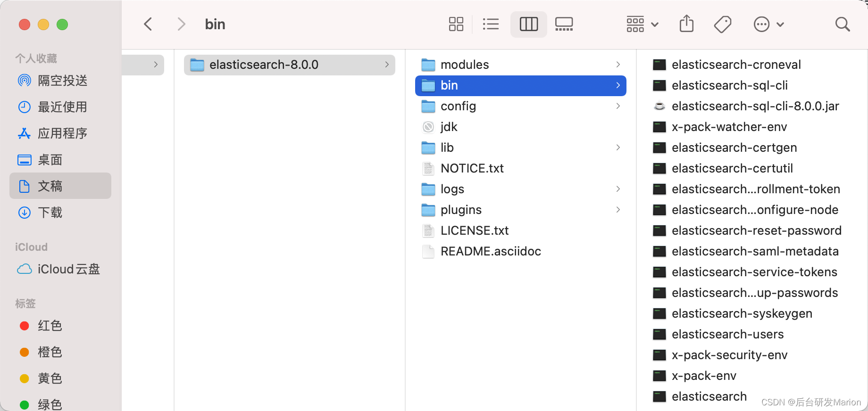Open the More actions ellipsis menu
The image size is (868, 411).
coord(769,24)
